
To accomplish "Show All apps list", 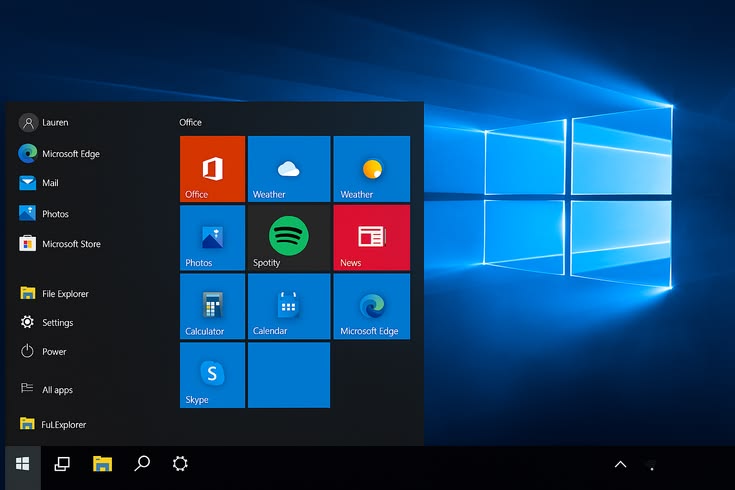I will 46,390.
